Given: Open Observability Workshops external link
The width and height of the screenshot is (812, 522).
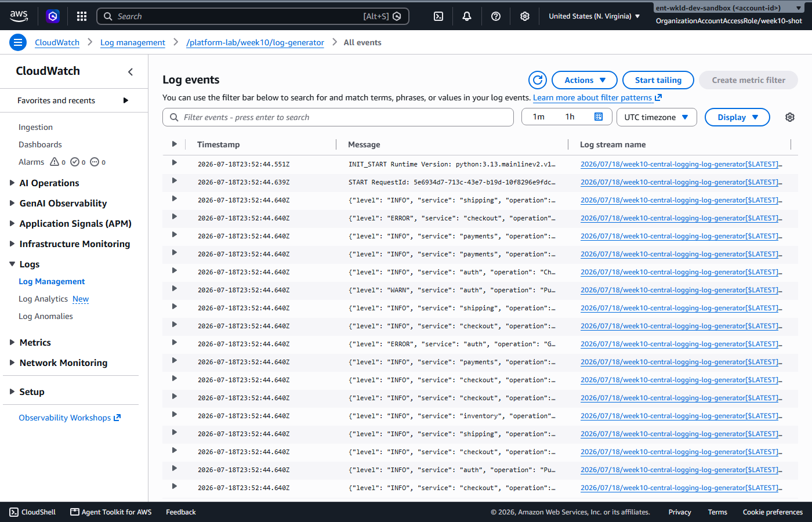Looking at the screenshot, I should coord(70,418).
